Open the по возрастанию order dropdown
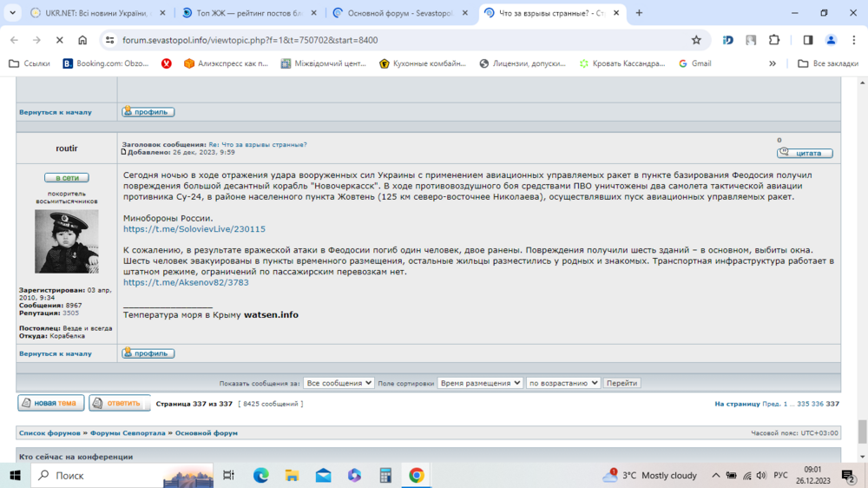This screenshot has width=868, height=488. (x=562, y=383)
